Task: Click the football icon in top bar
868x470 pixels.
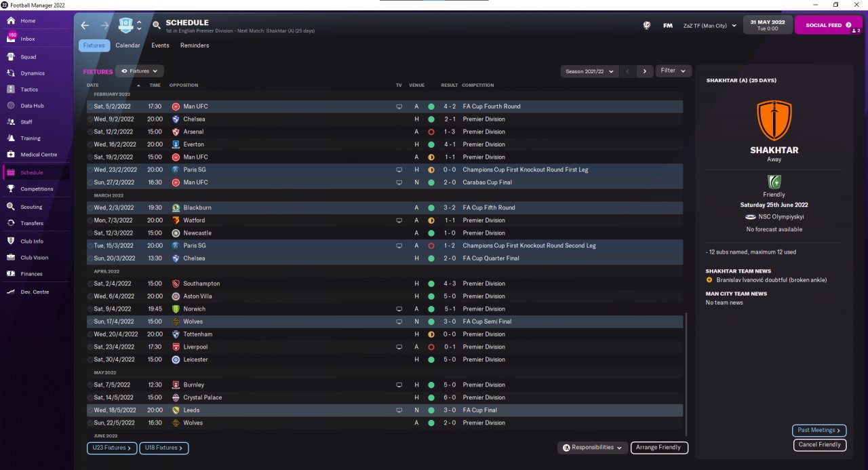Action: pos(647,26)
